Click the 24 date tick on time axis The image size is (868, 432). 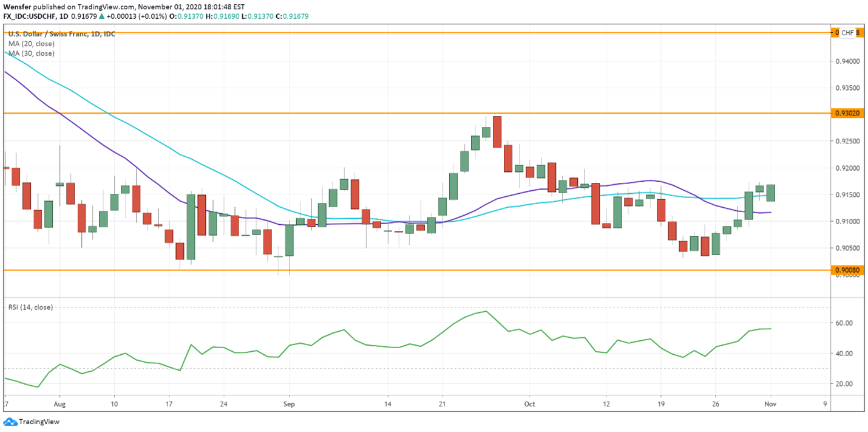(x=223, y=403)
